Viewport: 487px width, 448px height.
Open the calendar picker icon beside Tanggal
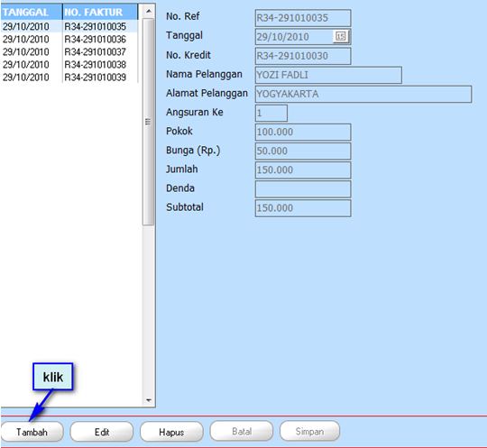341,36
